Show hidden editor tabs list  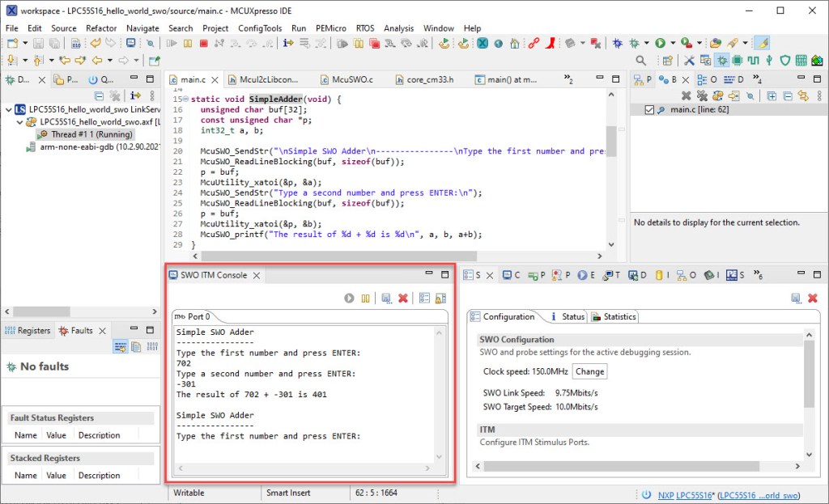[568, 80]
